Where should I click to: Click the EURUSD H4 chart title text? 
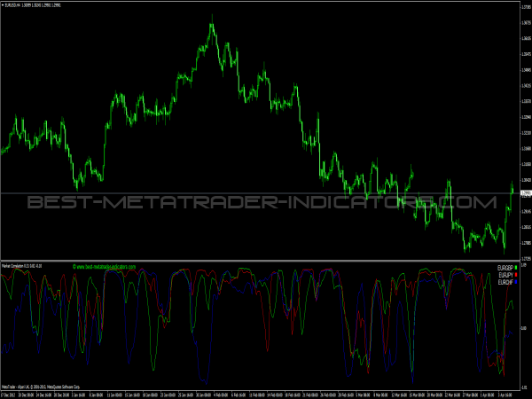tap(31, 5)
